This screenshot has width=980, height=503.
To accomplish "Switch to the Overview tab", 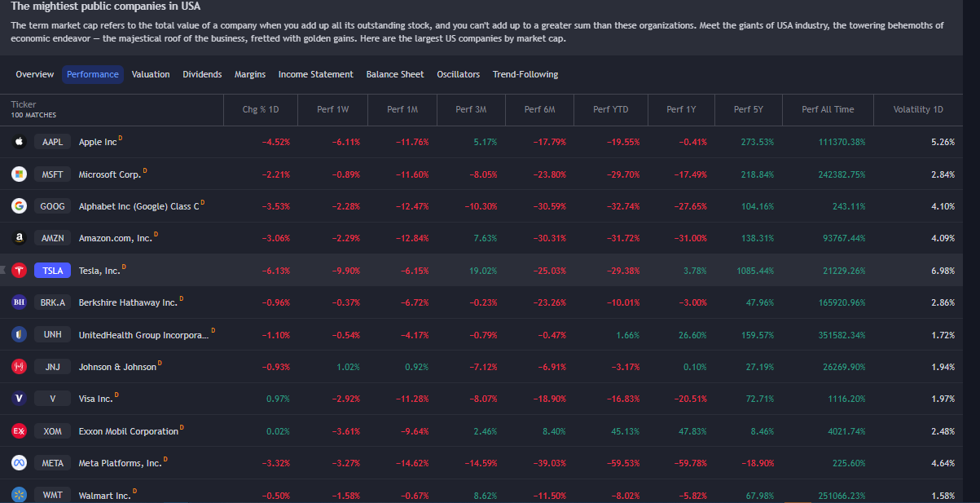I will pos(35,74).
